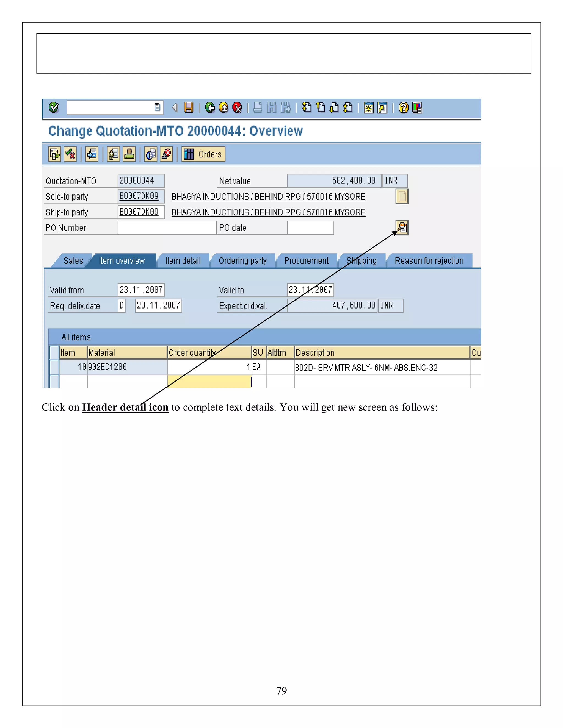Open the command field history dropdown
The image size is (563, 728).
(x=158, y=107)
